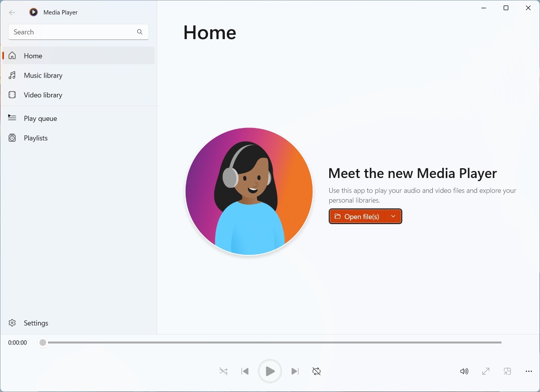The width and height of the screenshot is (540, 392).
Task: Open Media Player Settings
Action: pos(36,323)
